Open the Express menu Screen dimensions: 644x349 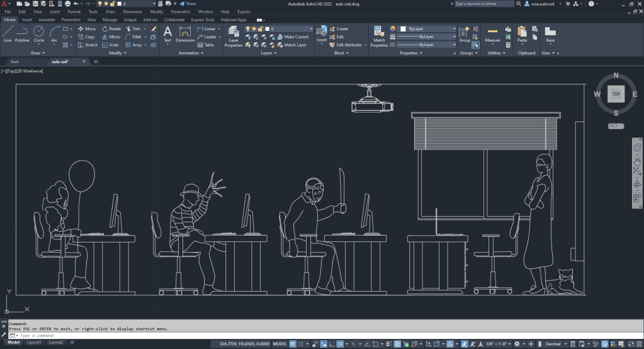(x=244, y=11)
